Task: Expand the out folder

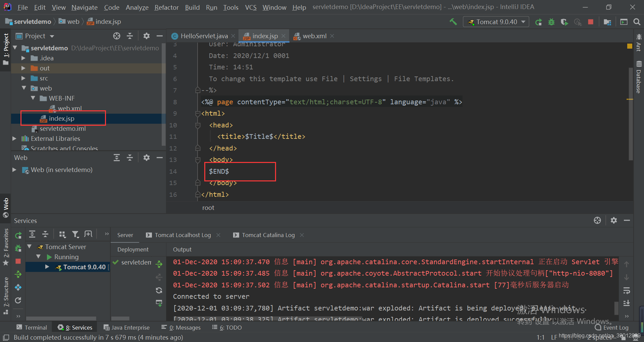Action: click(23, 68)
